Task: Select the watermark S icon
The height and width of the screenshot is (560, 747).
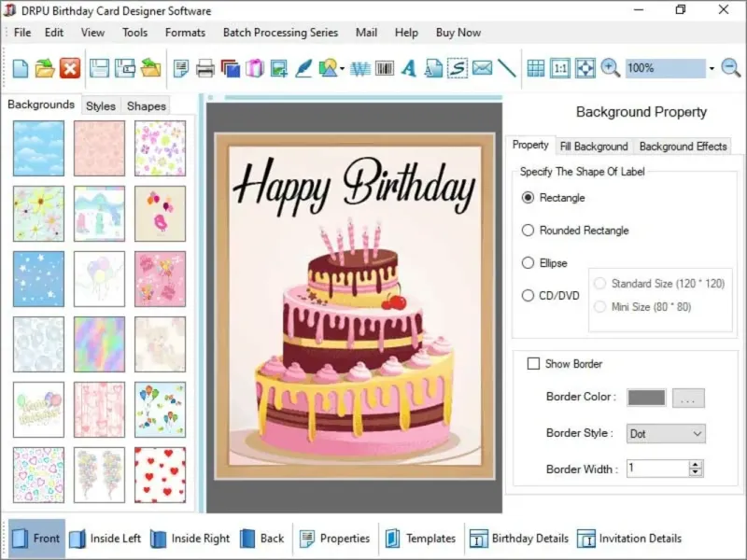Action: pyautogui.click(x=458, y=68)
